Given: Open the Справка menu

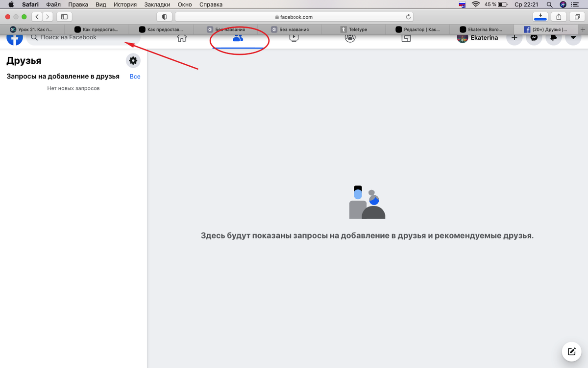Looking at the screenshot, I should click(211, 4).
